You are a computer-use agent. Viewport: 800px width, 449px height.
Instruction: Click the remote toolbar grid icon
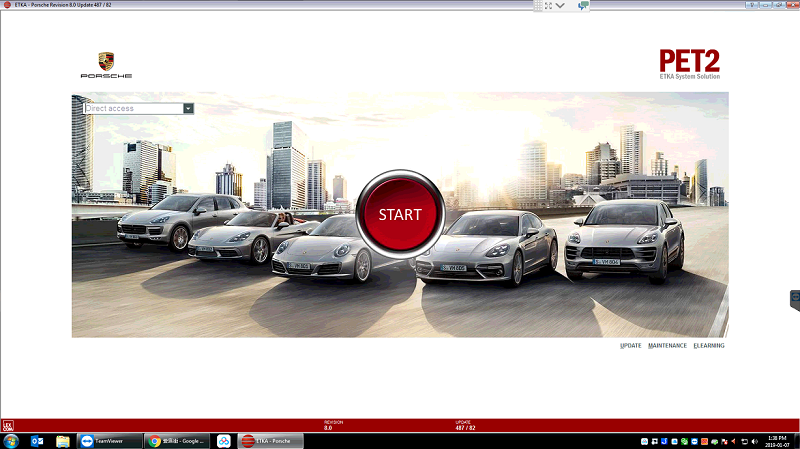click(538, 5)
